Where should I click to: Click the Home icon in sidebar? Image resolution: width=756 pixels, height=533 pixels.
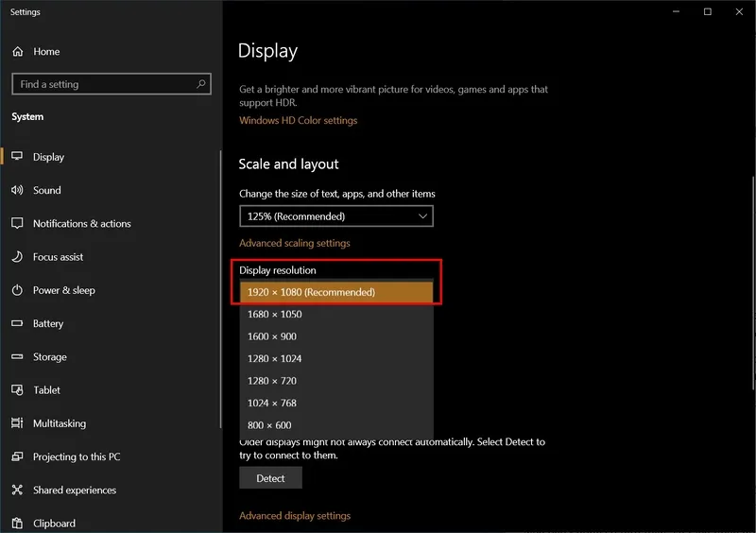[17, 52]
